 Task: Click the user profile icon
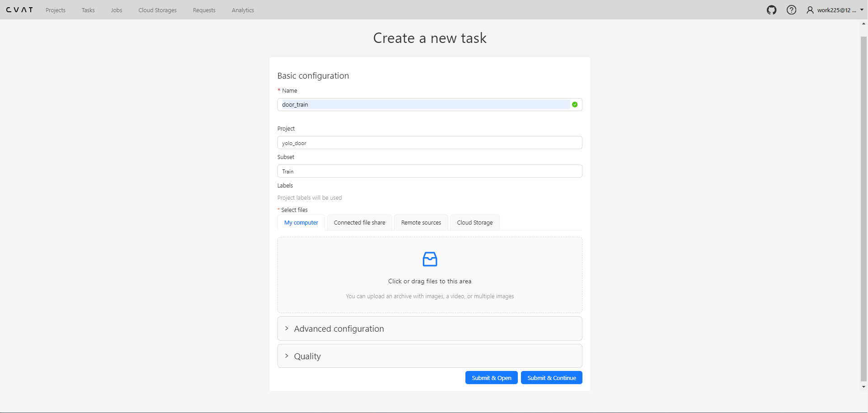point(810,10)
